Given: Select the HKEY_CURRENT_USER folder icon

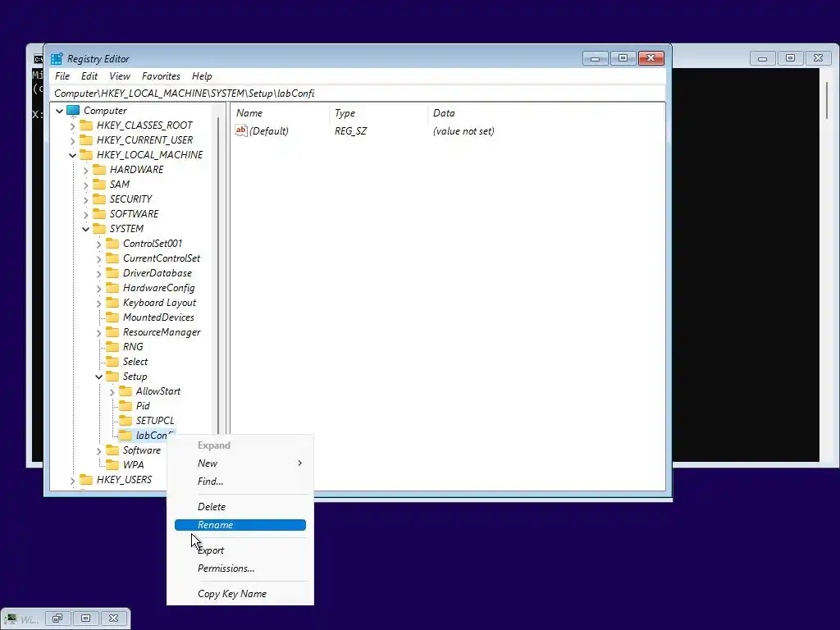Looking at the screenshot, I should coord(86,140).
